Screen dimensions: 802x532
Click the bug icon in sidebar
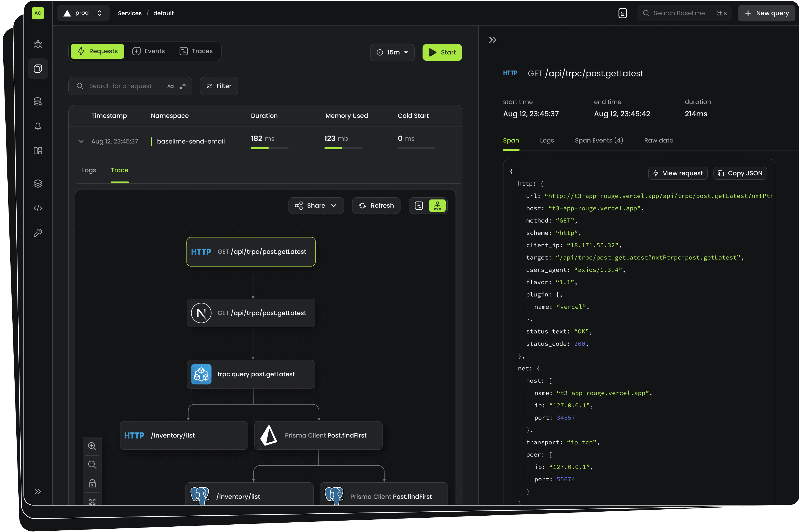tap(38, 44)
